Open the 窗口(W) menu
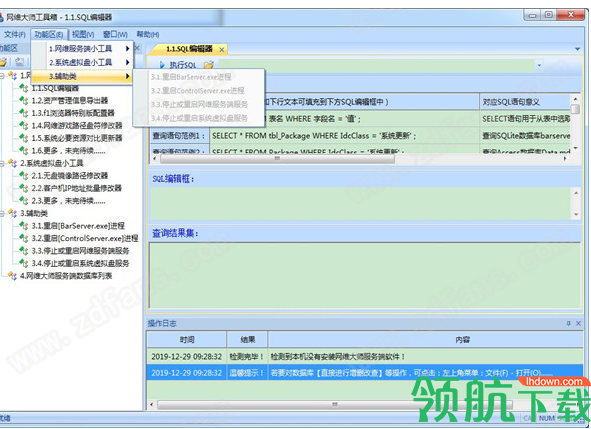The height and width of the screenshot is (429, 591). (x=115, y=35)
